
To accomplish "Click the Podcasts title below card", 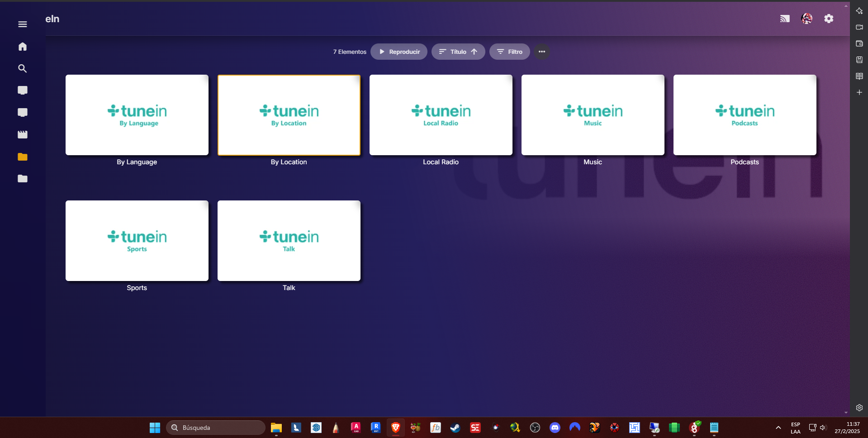I will point(745,162).
